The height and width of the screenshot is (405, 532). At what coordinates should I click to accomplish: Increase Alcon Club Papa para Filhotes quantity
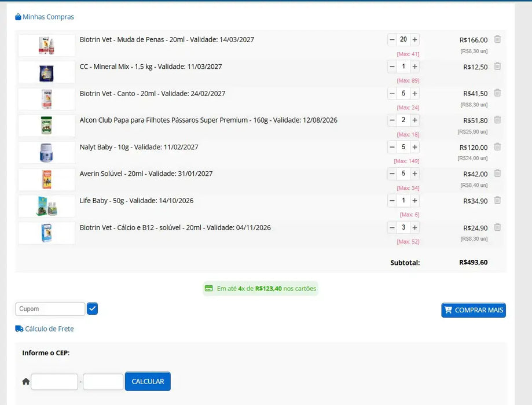tap(414, 120)
